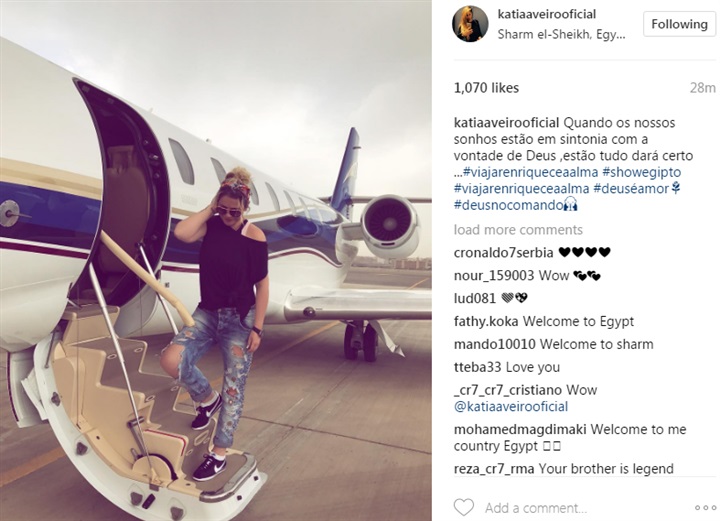
Task: Open the 28m post timestamp
Action: [703, 88]
